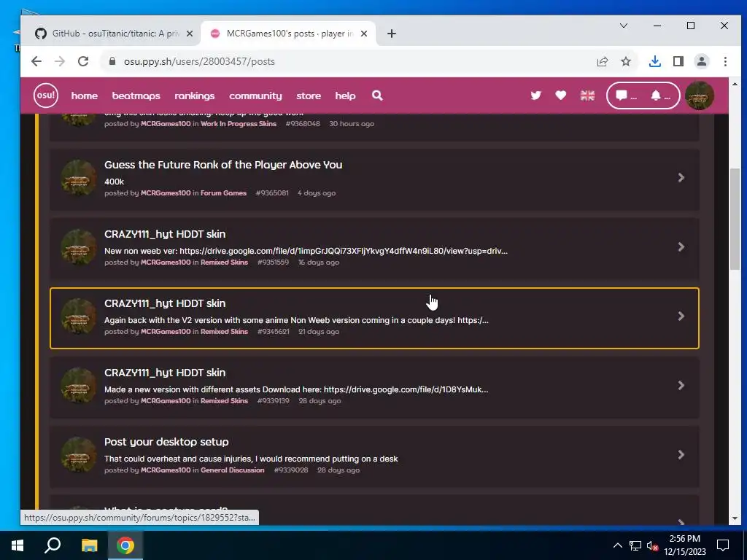The image size is (747, 560).
Task: Click site lock icon in address bar
Action: (112, 61)
